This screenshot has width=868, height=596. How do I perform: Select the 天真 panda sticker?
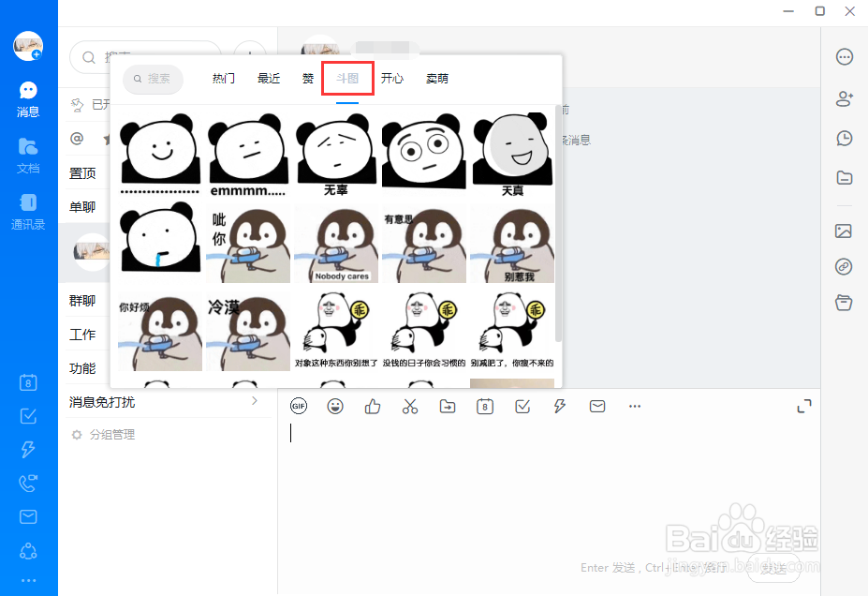512,155
